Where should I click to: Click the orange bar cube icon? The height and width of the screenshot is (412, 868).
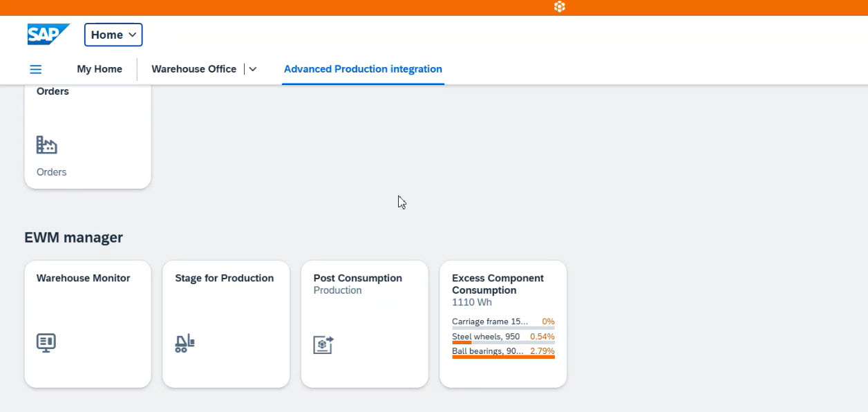[x=560, y=7]
